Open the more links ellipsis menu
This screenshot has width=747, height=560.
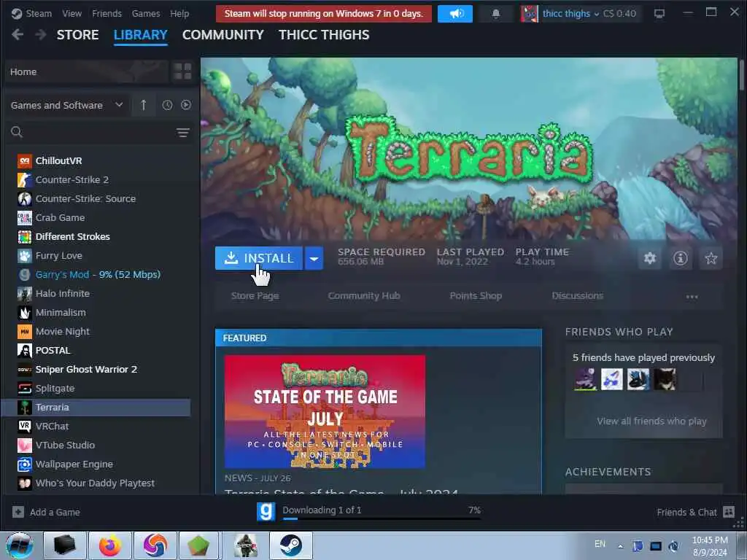pyautogui.click(x=692, y=296)
